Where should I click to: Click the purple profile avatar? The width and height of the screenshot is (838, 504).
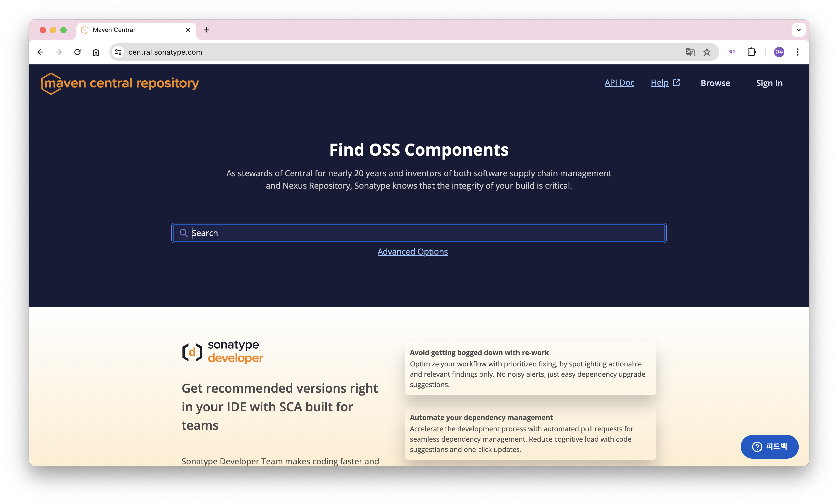click(779, 52)
